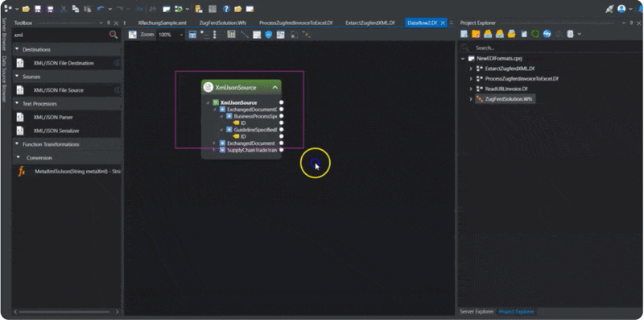Select the GuidelineSpecified node
Image resolution: width=644 pixels, height=320 pixels.
point(255,130)
